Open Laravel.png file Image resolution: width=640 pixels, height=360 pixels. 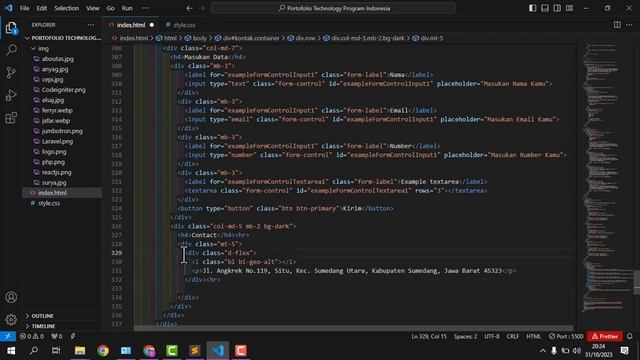pyautogui.click(x=57, y=141)
